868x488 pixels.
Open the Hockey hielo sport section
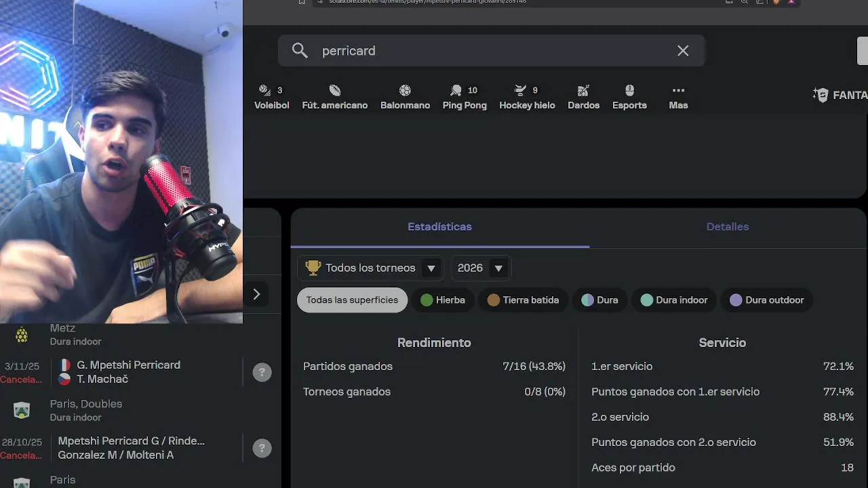pos(527,97)
